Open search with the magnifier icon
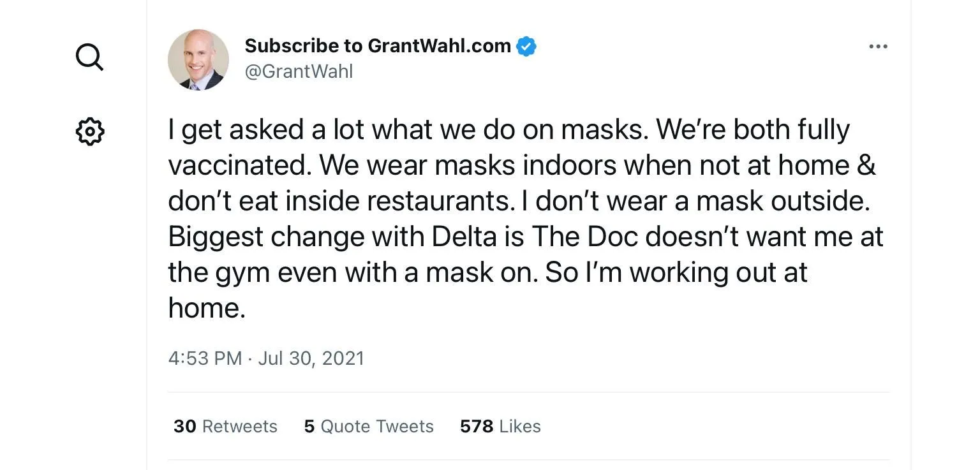Screen dimensions: 980x470 click(x=89, y=57)
